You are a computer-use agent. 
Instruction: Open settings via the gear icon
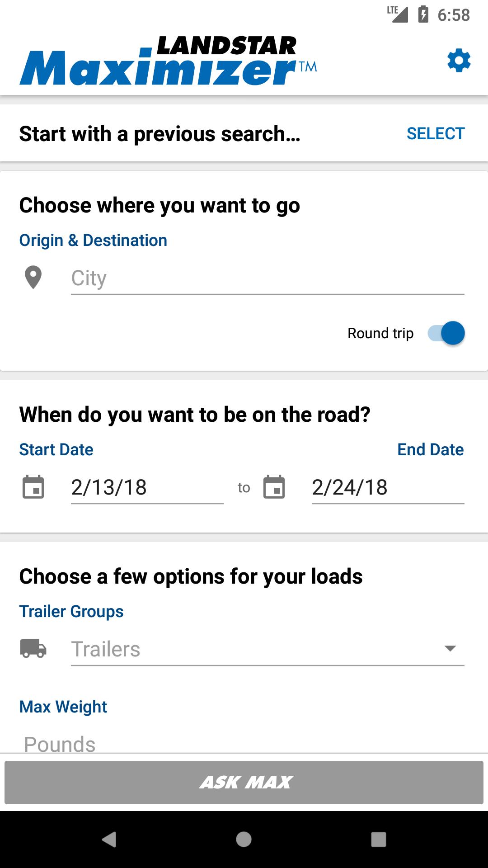pos(459,61)
